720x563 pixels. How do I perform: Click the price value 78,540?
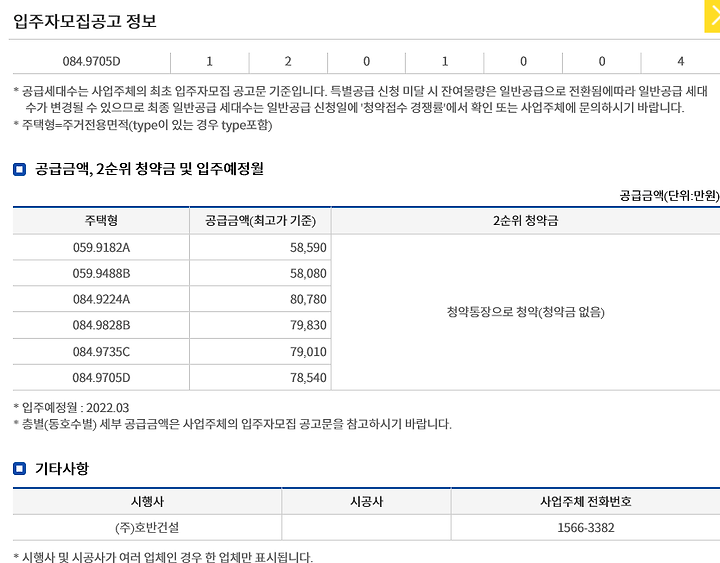pyautogui.click(x=308, y=378)
